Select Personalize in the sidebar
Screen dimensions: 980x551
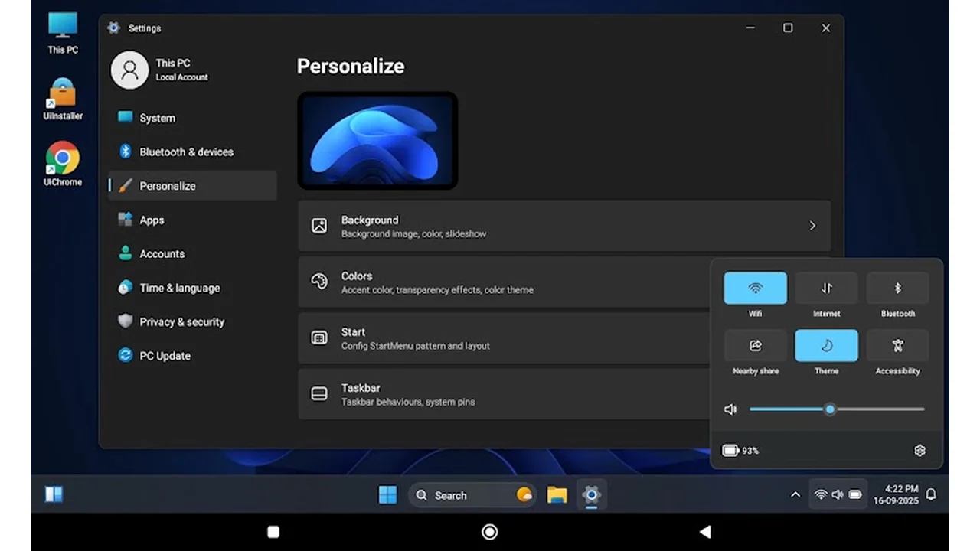pyautogui.click(x=192, y=186)
